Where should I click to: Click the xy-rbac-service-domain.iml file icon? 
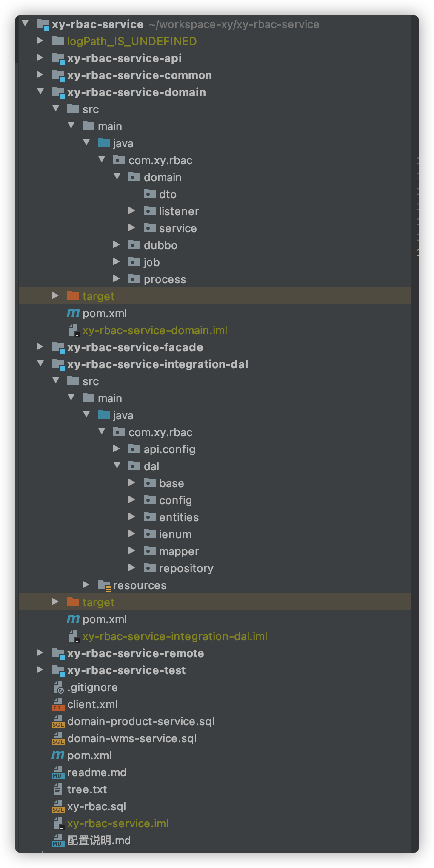click(74, 330)
